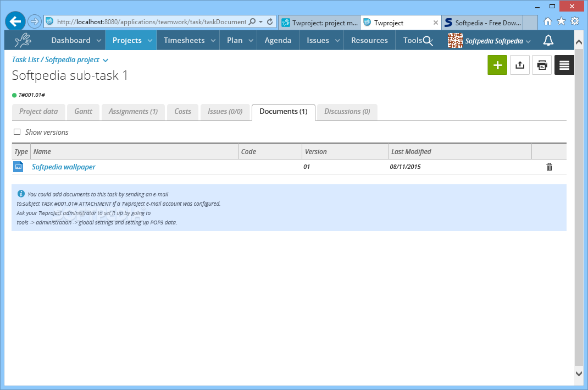This screenshot has height=390, width=588.
Task: Expand the Plan menu chevron
Action: [x=251, y=41]
